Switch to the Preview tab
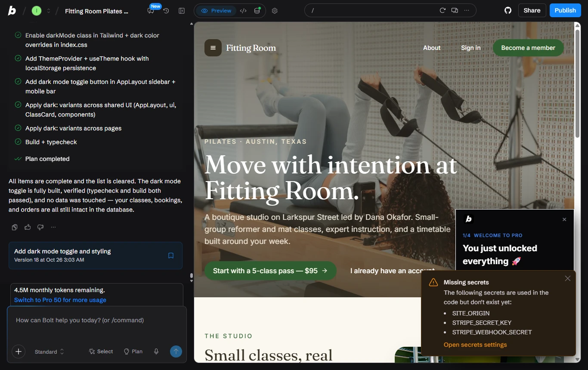 coord(216,11)
